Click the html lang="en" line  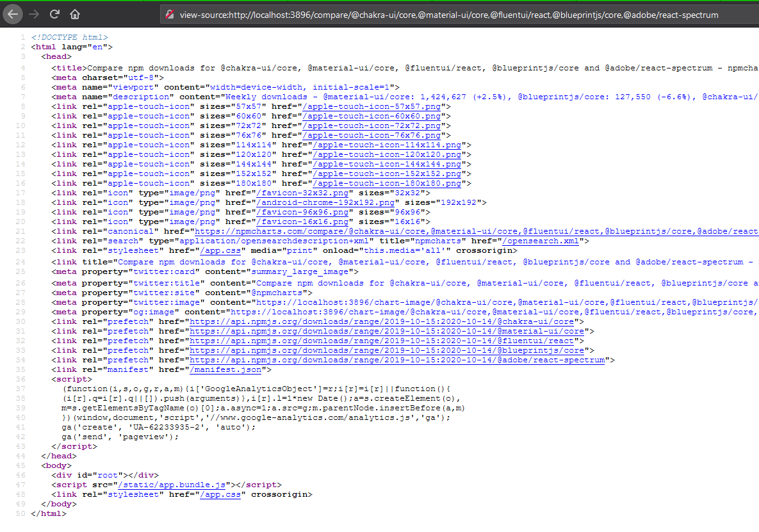(x=72, y=47)
